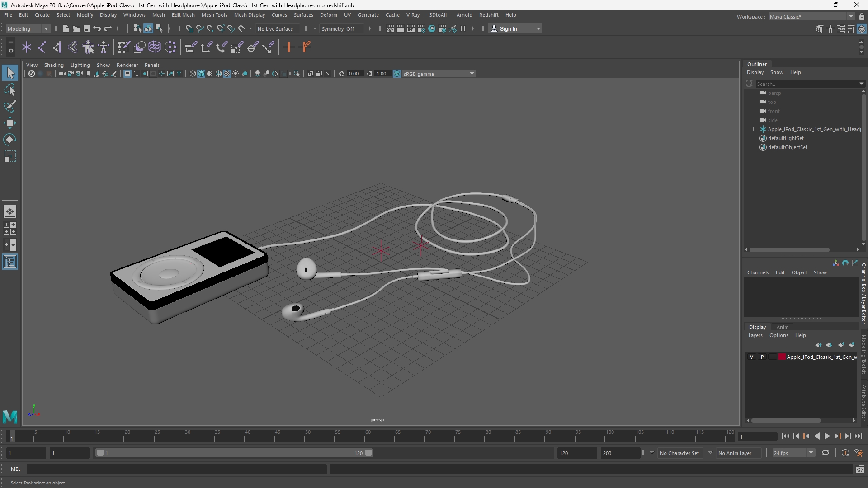Open the Modeling menu set dropdown

pyautogui.click(x=28, y=28)
